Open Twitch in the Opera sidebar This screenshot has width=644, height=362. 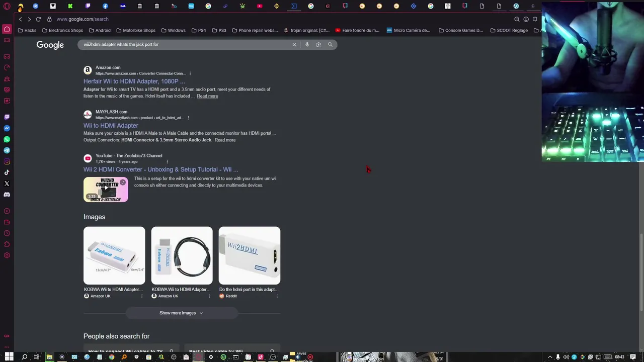[x=7, y=117]
